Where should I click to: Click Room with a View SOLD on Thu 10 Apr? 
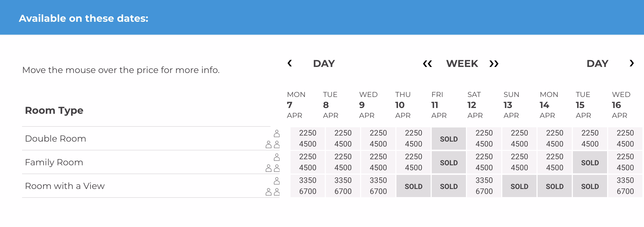click(x=414, y=186)
